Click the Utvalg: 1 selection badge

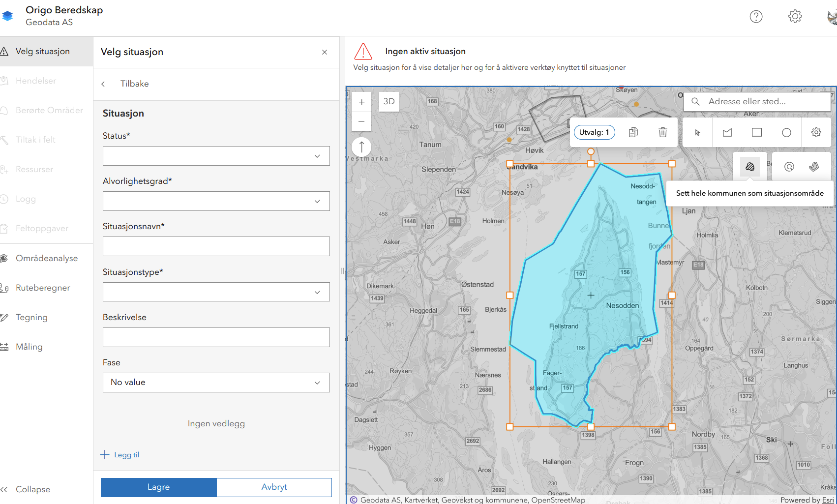594,132
